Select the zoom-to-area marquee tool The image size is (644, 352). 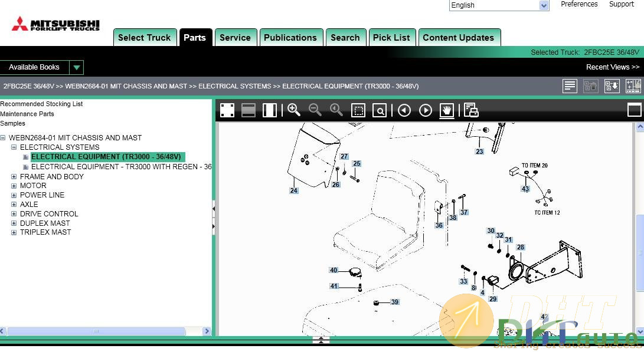tap(358, 110)
